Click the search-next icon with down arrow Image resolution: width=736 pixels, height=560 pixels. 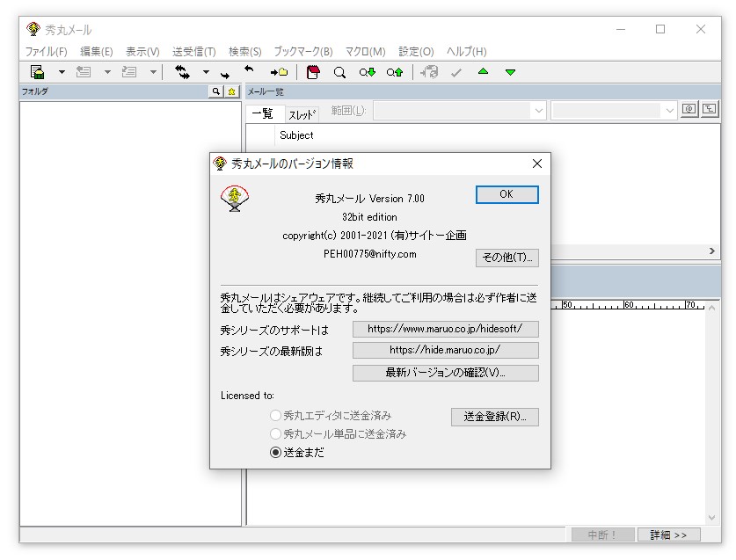click(x=366, y=72)
